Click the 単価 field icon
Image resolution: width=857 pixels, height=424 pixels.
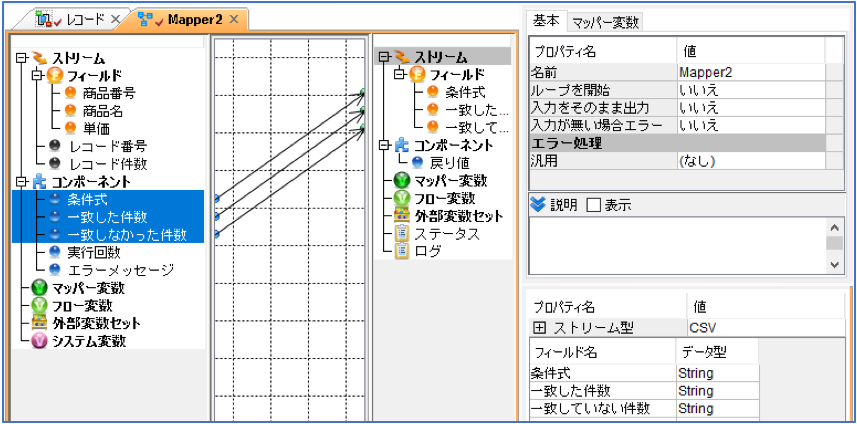coord(69,128)
